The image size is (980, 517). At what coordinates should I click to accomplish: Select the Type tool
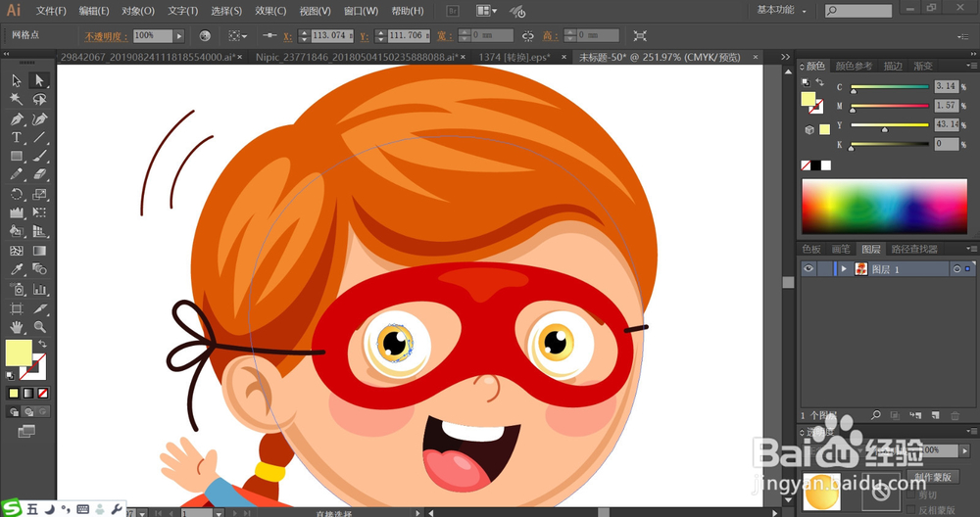17,137
